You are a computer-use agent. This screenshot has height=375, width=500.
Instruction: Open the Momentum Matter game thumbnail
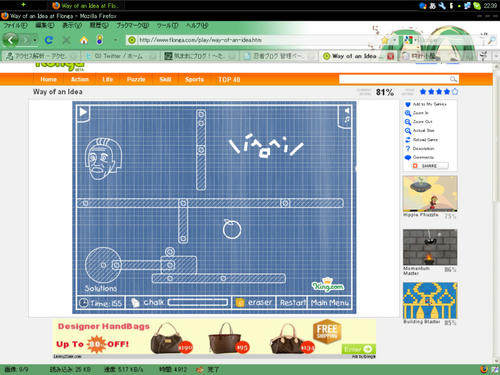(x=430, y=247)
